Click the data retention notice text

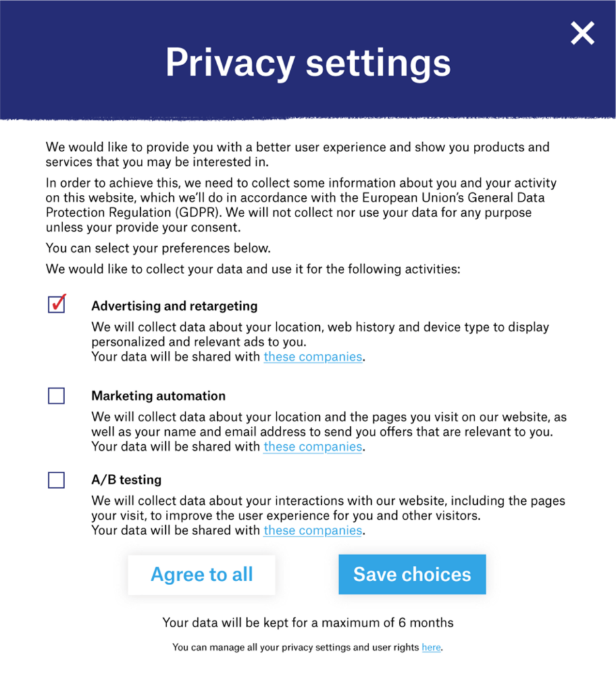pyautogui.click(x=307, y=622)
